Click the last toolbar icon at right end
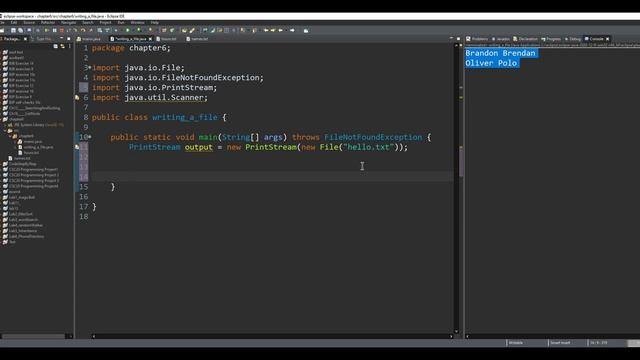Viewport: 640px width, 360px height. point(306,30)
